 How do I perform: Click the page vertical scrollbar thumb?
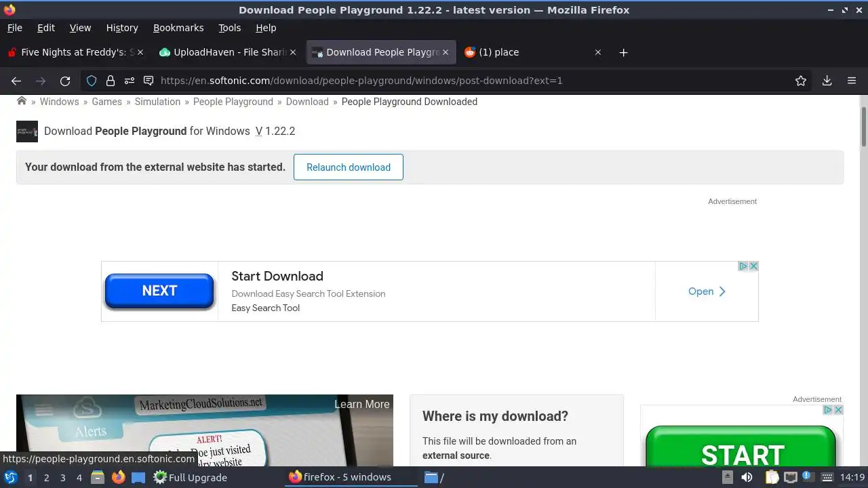[864, 126]
